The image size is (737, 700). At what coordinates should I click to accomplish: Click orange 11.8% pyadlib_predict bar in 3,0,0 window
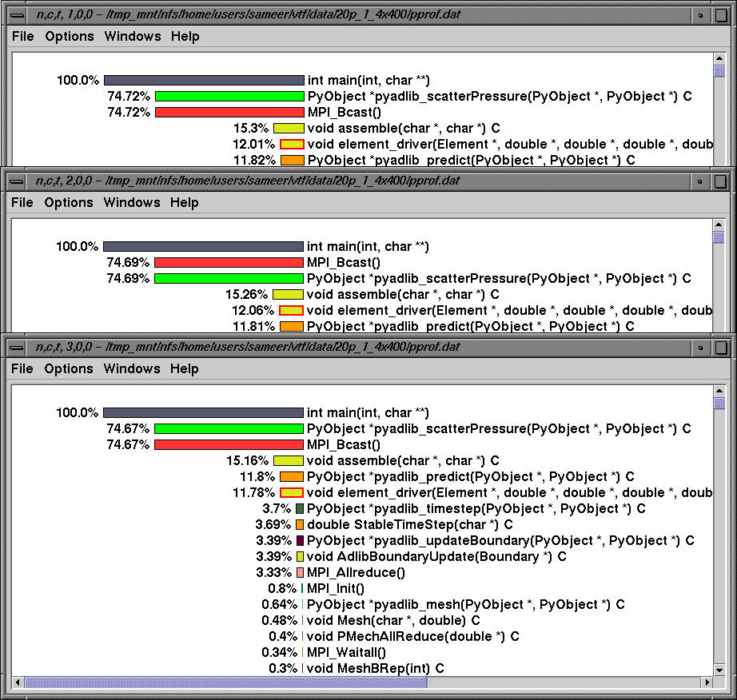pyautogui.click(x=292, y=477)
